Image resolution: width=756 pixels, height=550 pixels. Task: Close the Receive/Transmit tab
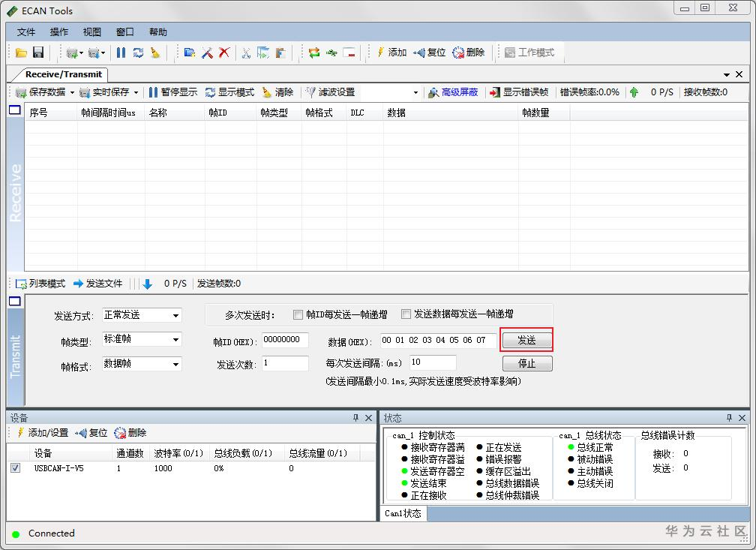[739, 74]
